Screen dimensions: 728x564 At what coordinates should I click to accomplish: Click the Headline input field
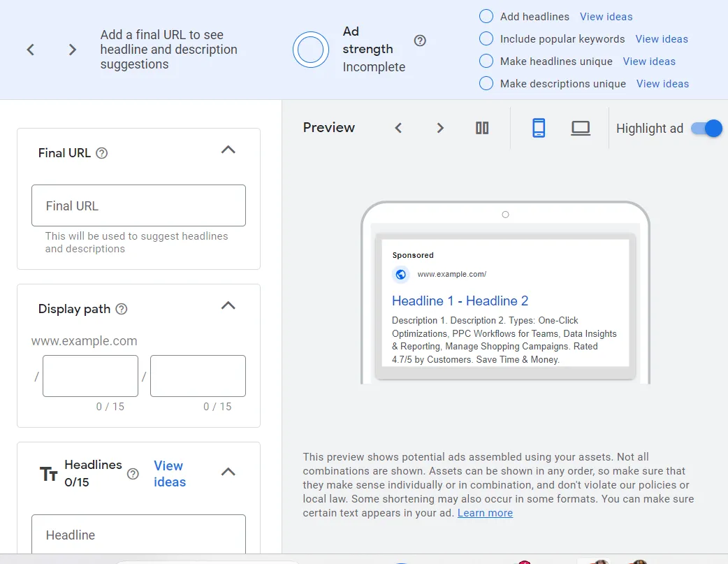coord(138,534)
